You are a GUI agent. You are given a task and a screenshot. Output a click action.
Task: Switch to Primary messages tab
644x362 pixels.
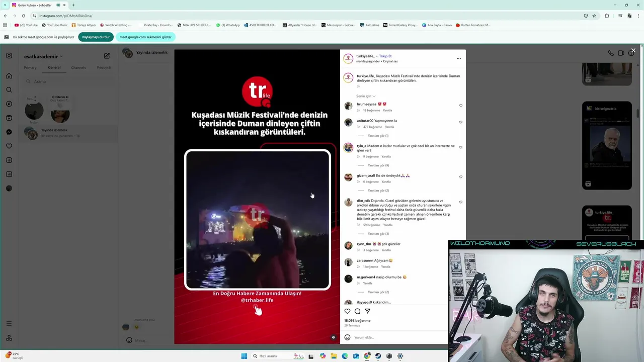click(30, 67)
